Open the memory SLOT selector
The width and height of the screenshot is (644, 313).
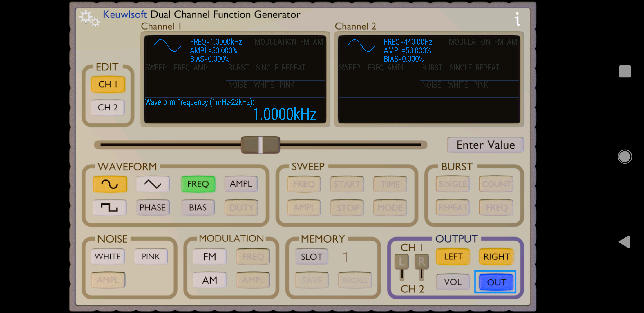click(312, 257)
